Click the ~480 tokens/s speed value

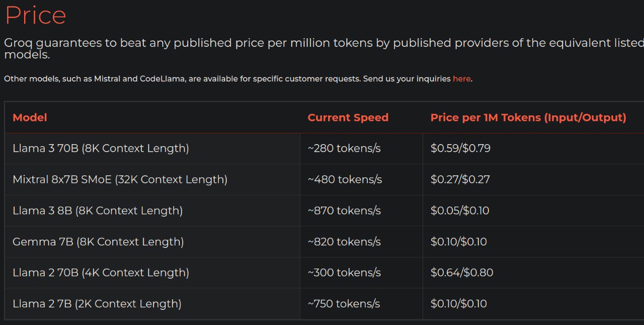click(x=345, y=179)
